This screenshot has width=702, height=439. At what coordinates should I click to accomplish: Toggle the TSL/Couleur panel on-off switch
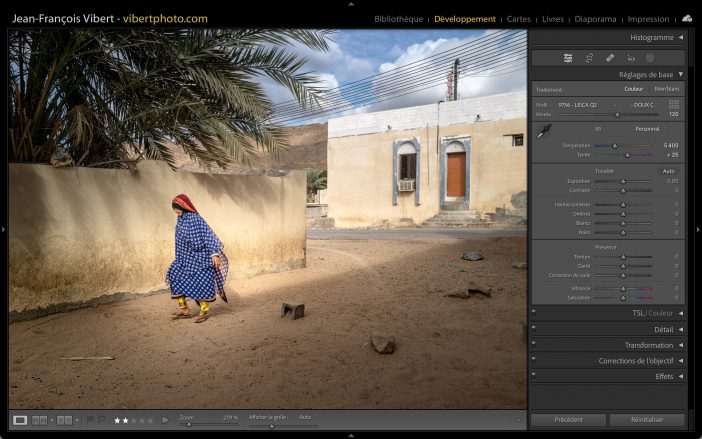pyautogui.click(x=534, y=312)
